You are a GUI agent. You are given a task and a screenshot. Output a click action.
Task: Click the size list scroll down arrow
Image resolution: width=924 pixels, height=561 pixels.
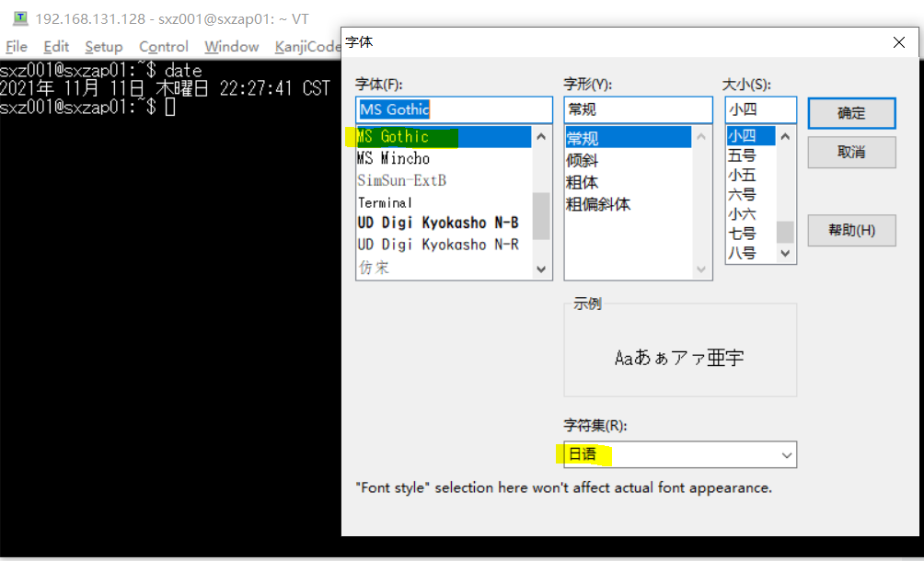coord(785,254)
